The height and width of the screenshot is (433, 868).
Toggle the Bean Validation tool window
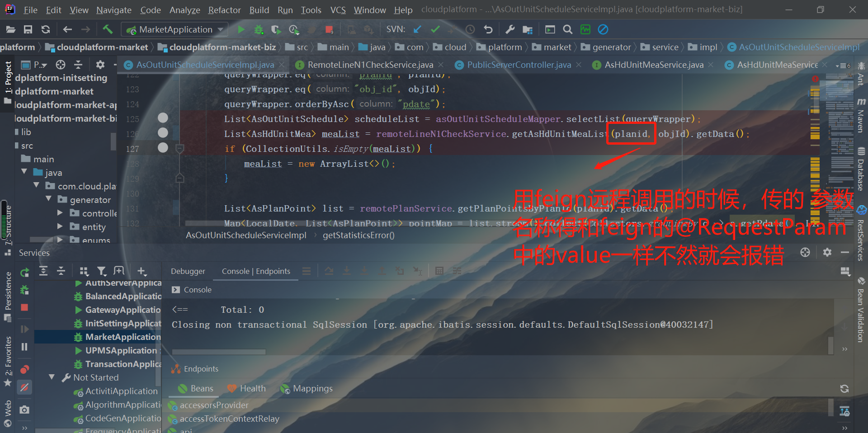coord(861,311)
